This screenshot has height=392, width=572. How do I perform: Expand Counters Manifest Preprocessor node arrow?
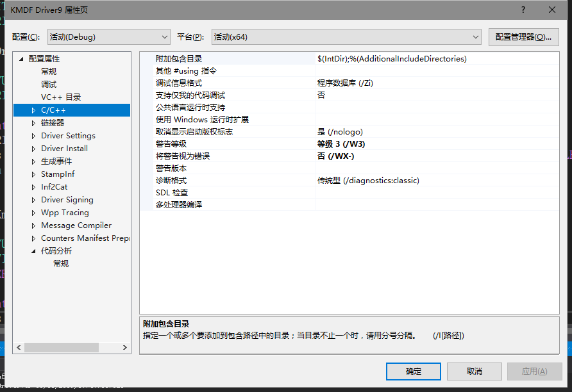[x=33, y=238]
